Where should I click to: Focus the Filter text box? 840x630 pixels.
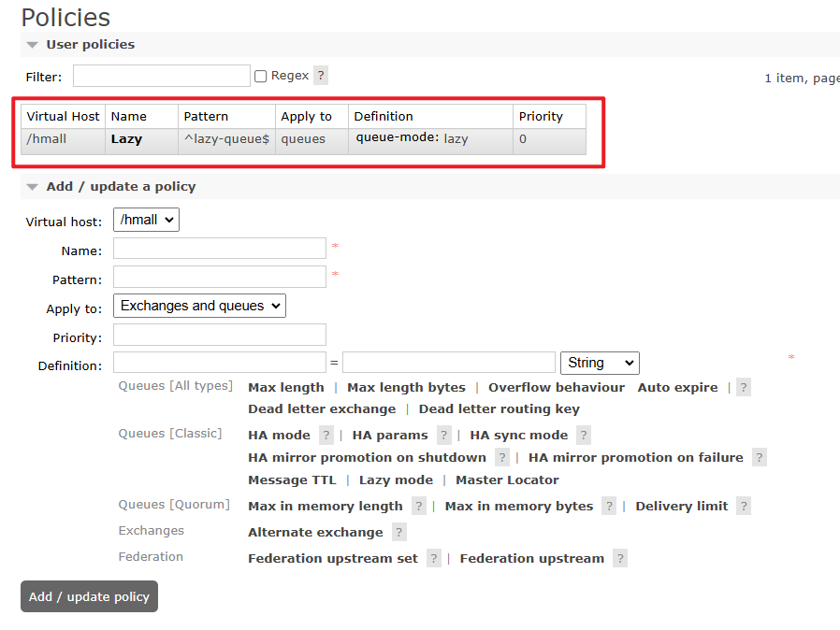click(162, 76)
